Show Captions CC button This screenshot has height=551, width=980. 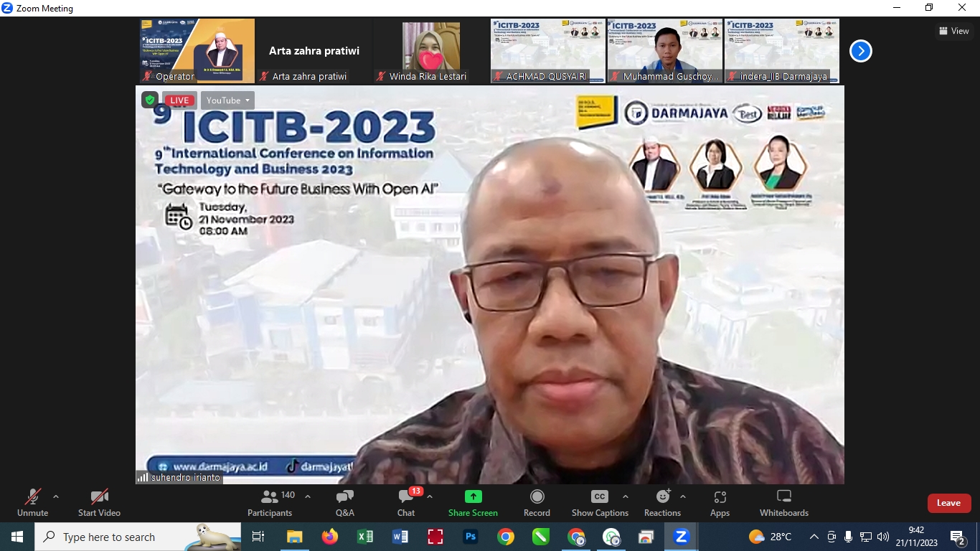click(600, 502)
